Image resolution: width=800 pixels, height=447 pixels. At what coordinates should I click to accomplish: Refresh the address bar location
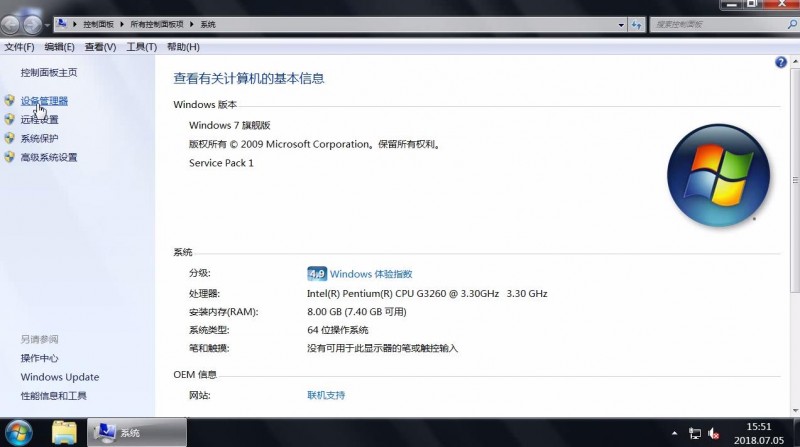pyautogui.click(x=636, y=24)
